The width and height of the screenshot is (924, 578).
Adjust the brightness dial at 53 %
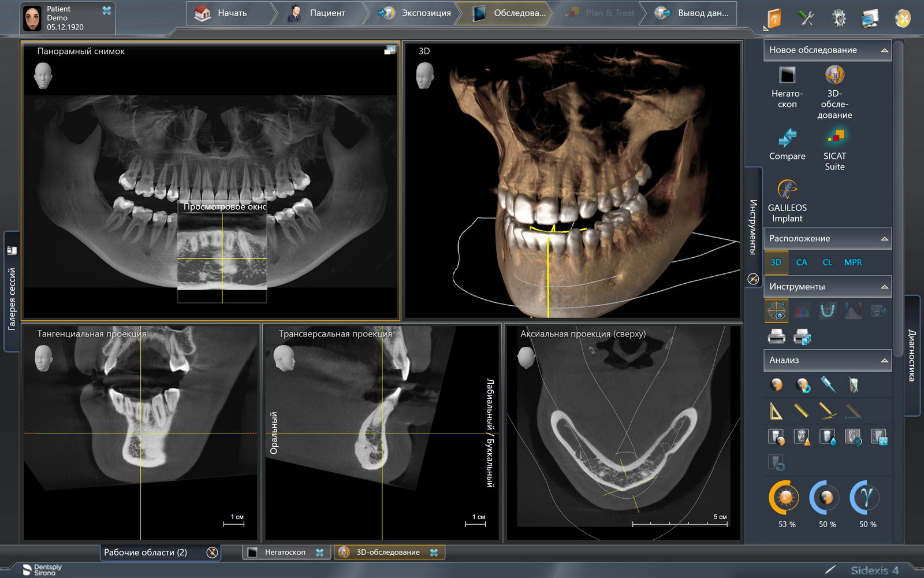pyautogui.click(x=784, y=497)
